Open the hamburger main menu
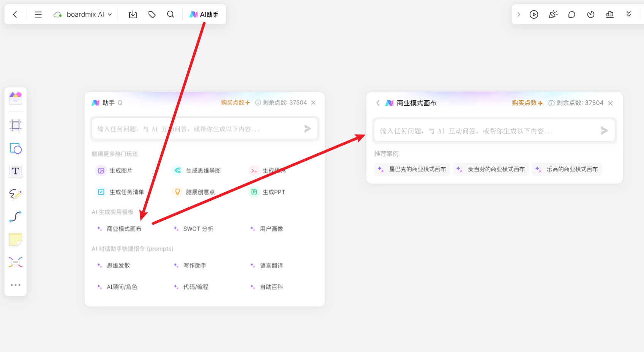 pos(38,14)
